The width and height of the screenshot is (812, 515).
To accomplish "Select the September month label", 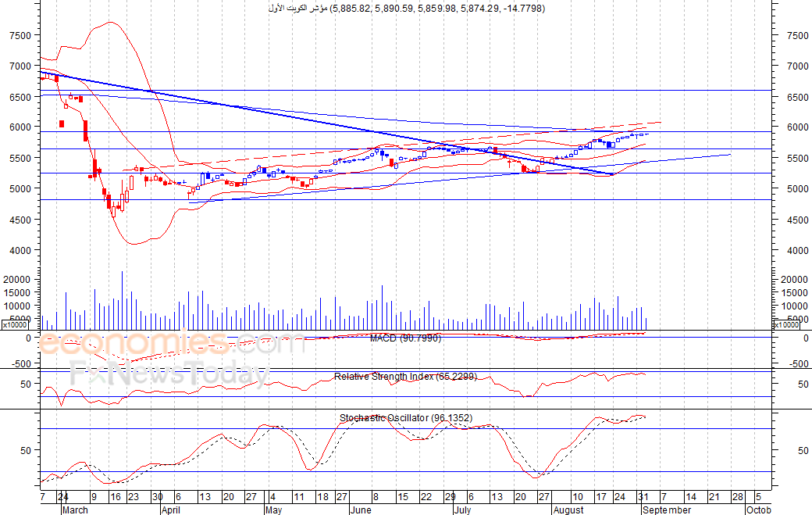I will pyautogui.click(x=667, y=510).
